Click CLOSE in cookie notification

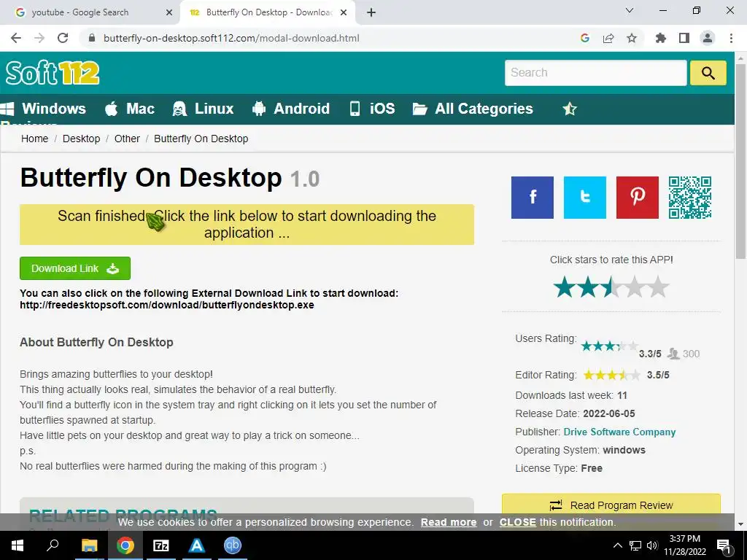[x=517, y=522]
